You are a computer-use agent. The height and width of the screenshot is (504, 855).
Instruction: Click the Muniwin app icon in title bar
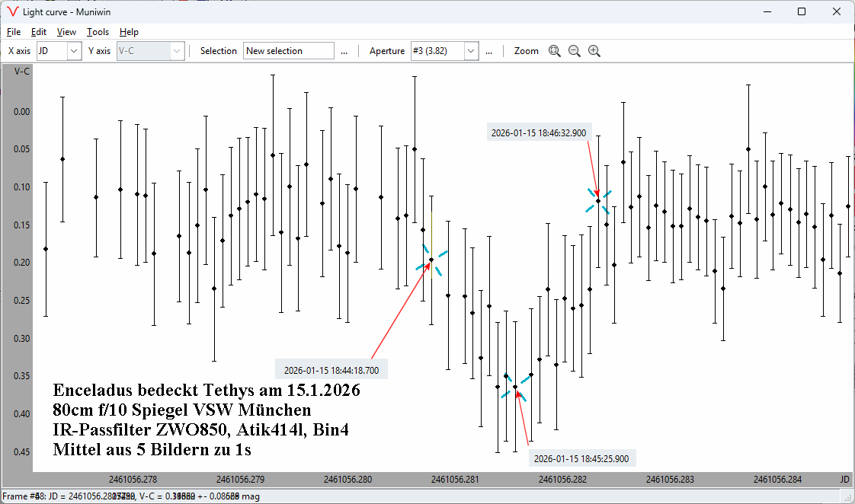[11, 12]
